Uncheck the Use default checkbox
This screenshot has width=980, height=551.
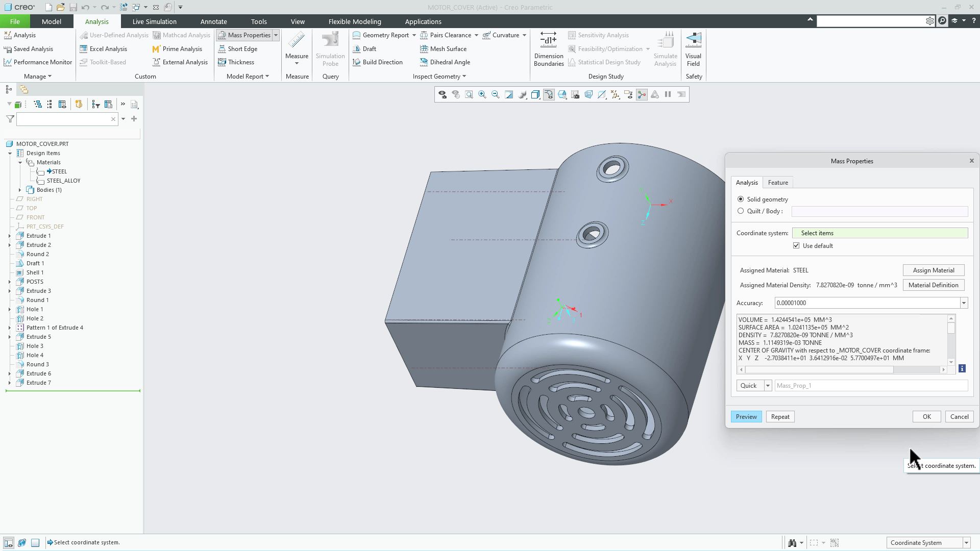coord(796,245)
